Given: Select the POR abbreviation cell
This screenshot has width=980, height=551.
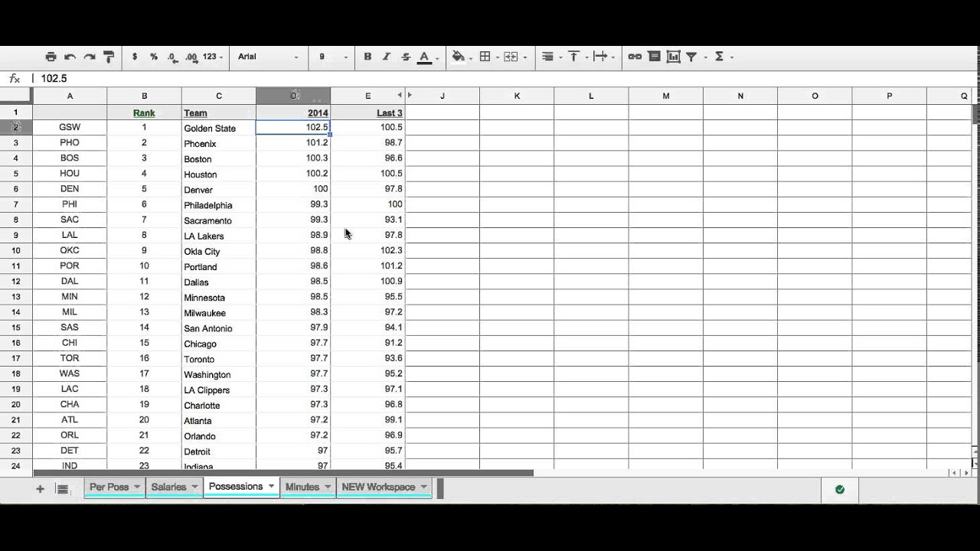Looking at the screenshot, I should click(70, 266).
